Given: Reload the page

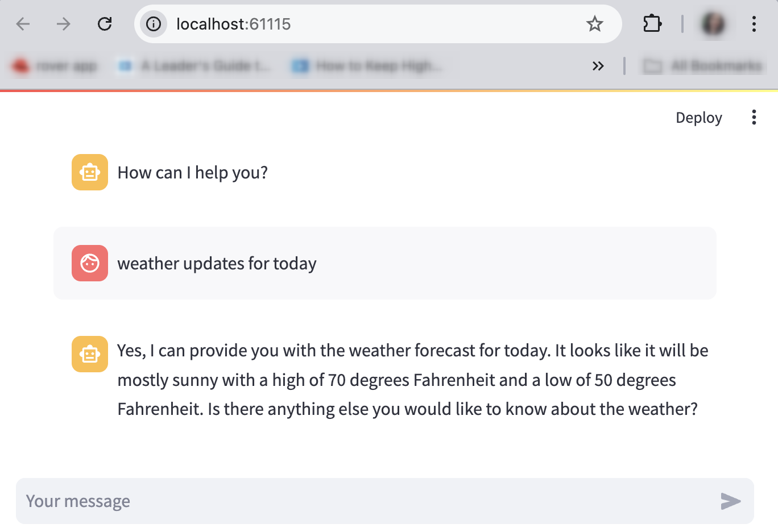Looking at the screenshot, I should (105, 24).
